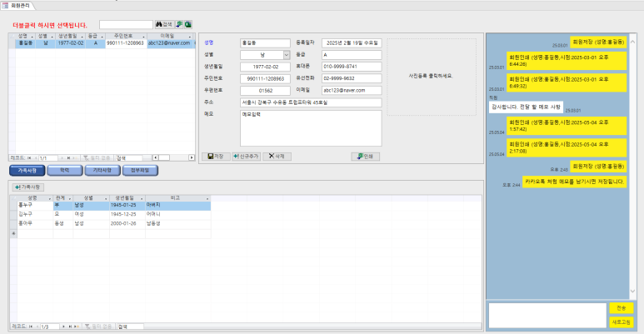644x334 pixels.
Task: Open the 첨부파일 attachments tab
Action: coord(138,170)
